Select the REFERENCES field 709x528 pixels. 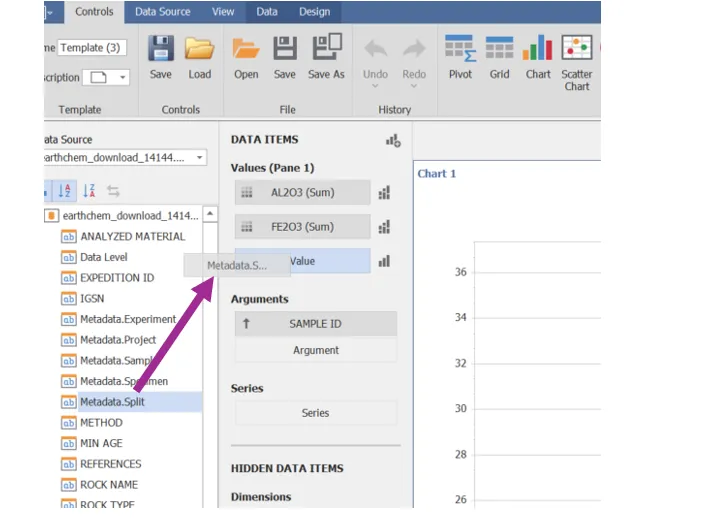click(x=111, y=464)
